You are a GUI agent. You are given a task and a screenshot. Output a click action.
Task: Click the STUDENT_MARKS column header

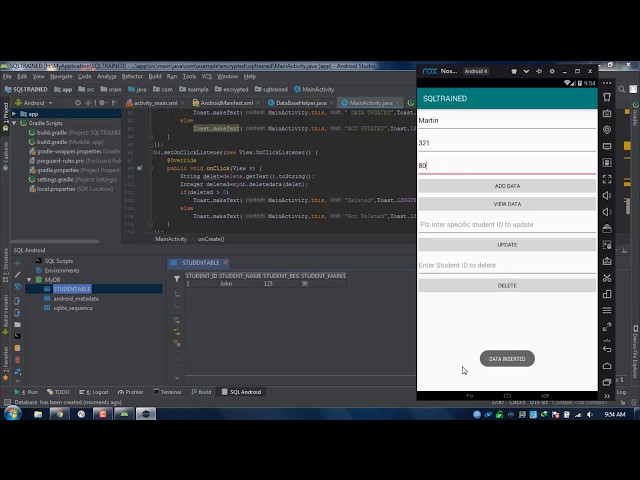coord(323,276)
